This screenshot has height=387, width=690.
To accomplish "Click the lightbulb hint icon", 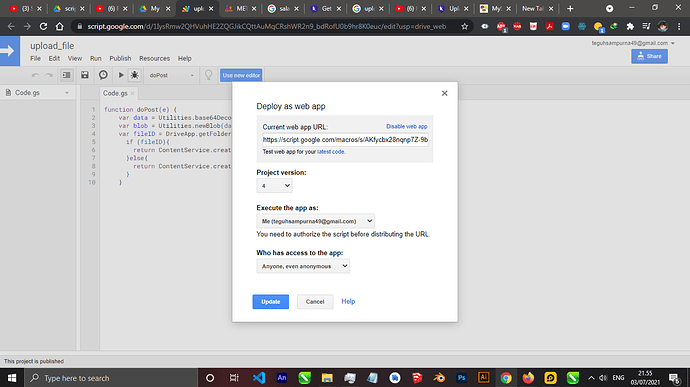I will point(209,75).
